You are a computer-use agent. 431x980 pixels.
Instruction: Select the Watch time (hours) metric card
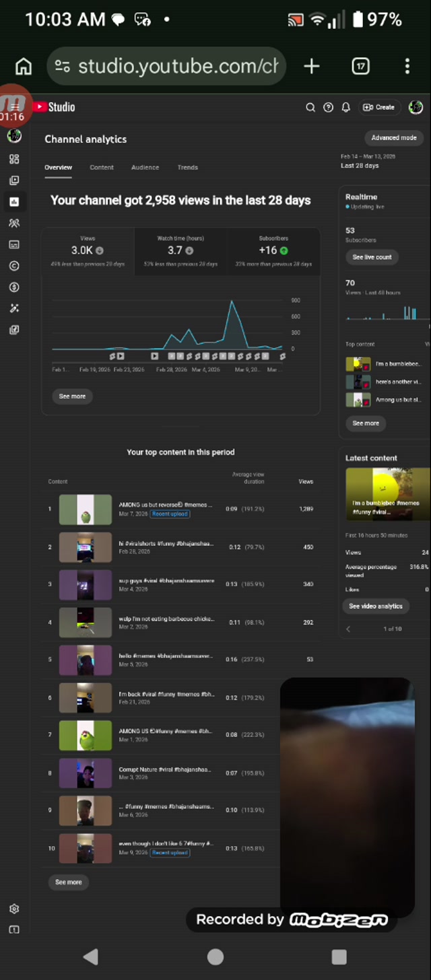pos(180,251)
